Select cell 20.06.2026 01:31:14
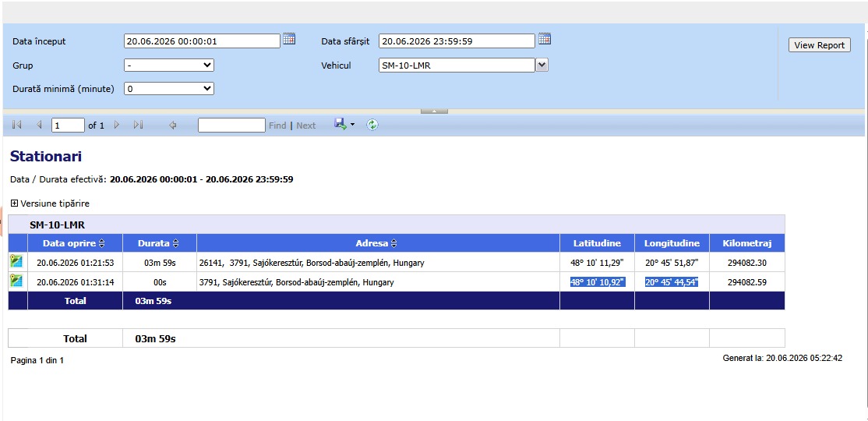This screenshot has height=421, width=868. [76, 282]
